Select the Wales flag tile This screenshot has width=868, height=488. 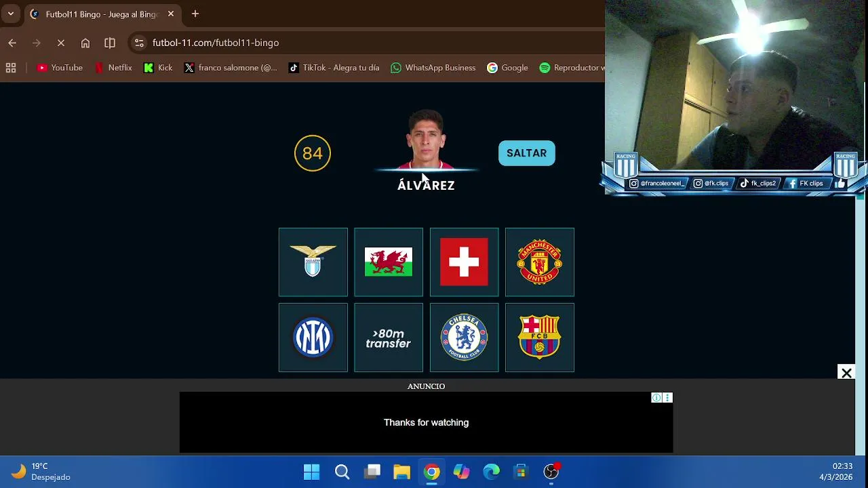click(x=389, y=262)
